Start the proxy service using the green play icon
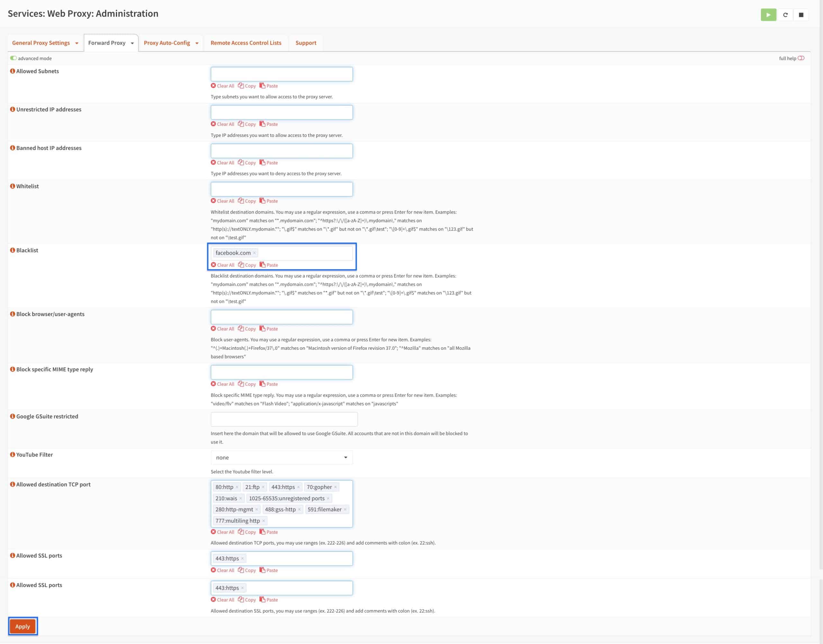Viewport: 823px width, 644px height. tap(768, 15)
